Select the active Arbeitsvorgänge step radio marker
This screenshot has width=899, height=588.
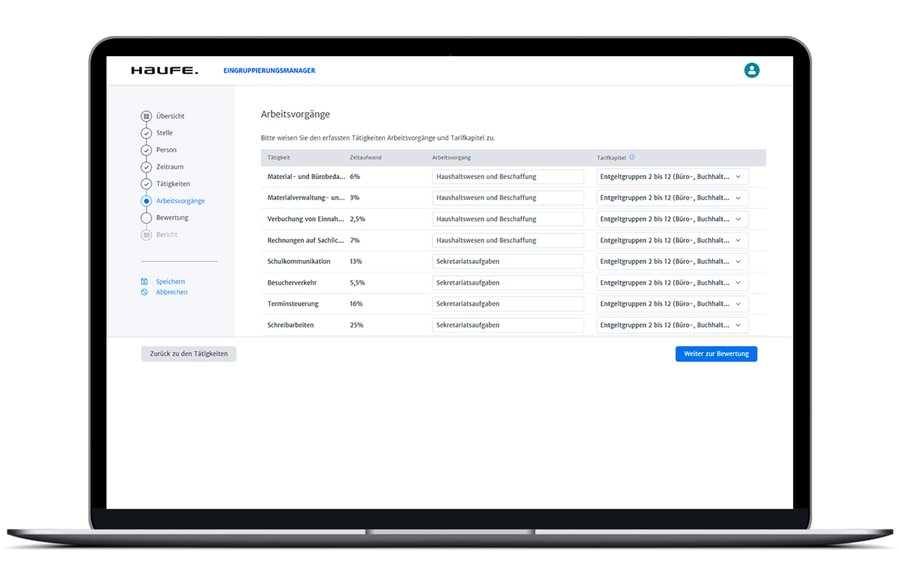146,201
